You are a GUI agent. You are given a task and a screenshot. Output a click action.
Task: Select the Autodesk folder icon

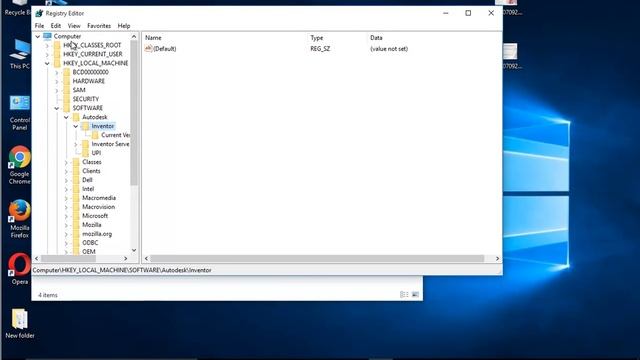76,117
